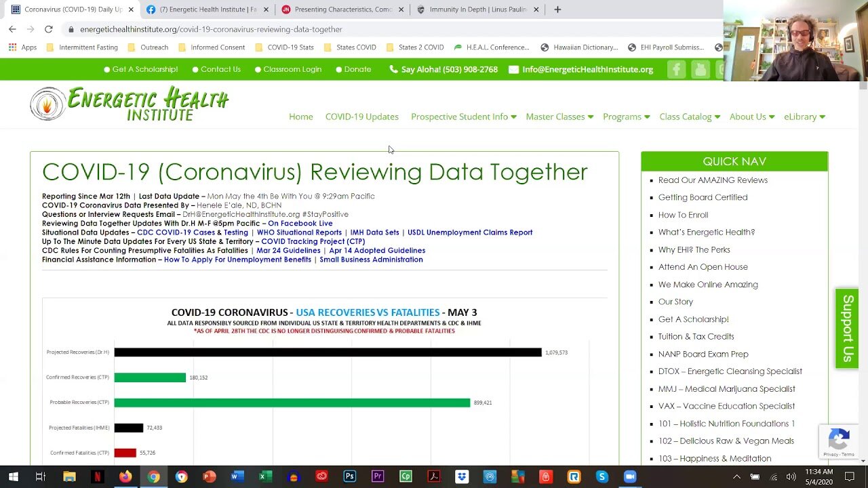Open Excel from the taskbar

click(265, 476)
